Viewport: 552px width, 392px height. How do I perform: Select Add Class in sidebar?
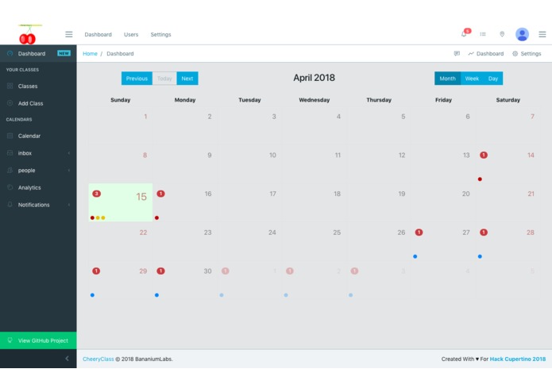[38, 103]
